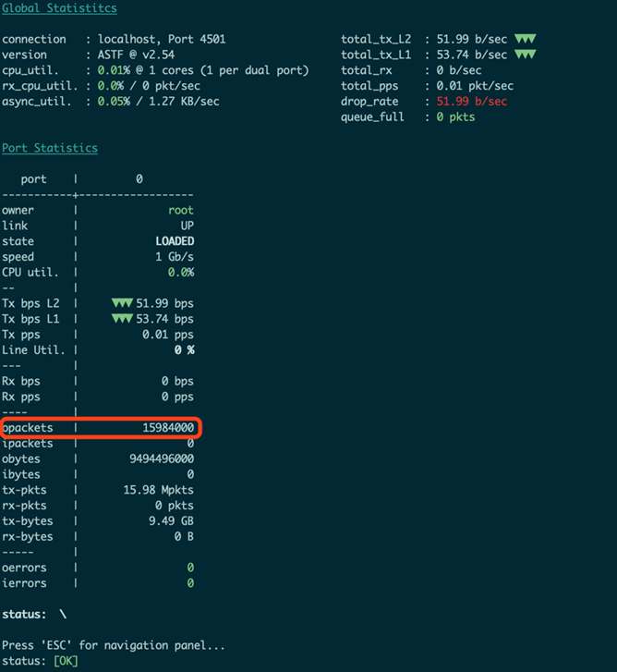Click the 'Line Util.' row label
Viewport: 617px width, 672px height.
[34, 350]
